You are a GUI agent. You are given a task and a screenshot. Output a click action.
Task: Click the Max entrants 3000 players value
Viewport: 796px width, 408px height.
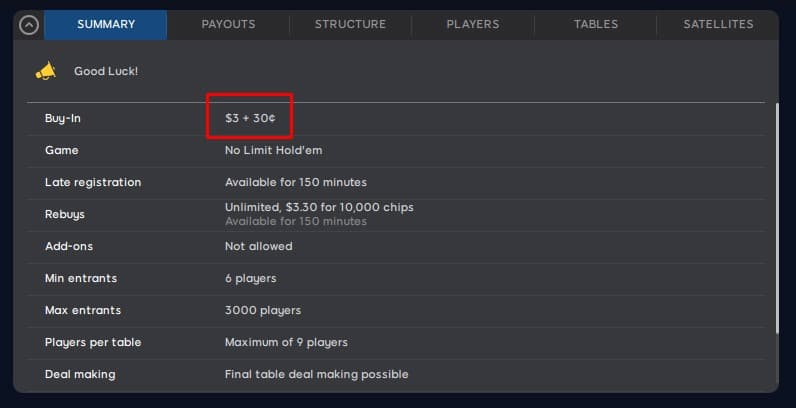click(x=262, y=310)
